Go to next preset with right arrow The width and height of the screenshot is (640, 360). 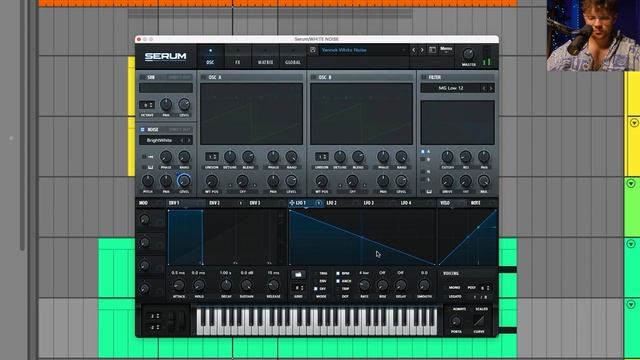pos(422,50)
